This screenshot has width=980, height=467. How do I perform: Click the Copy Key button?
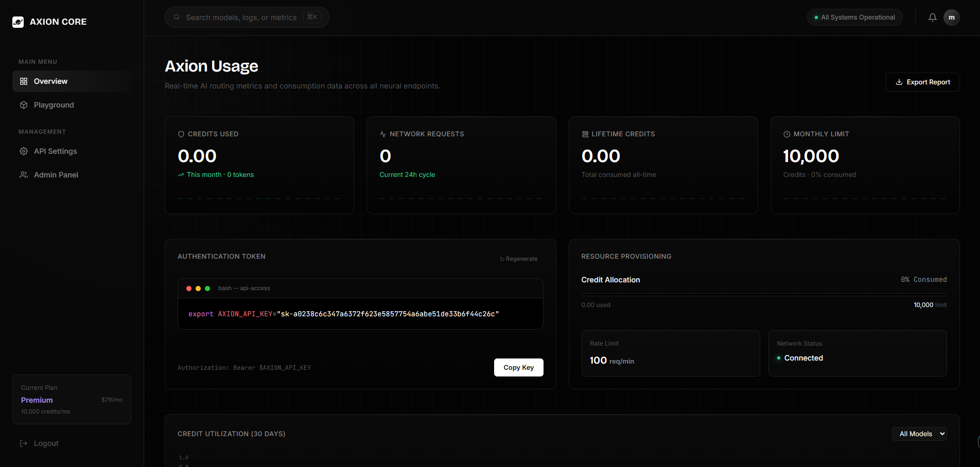point(518,367)
